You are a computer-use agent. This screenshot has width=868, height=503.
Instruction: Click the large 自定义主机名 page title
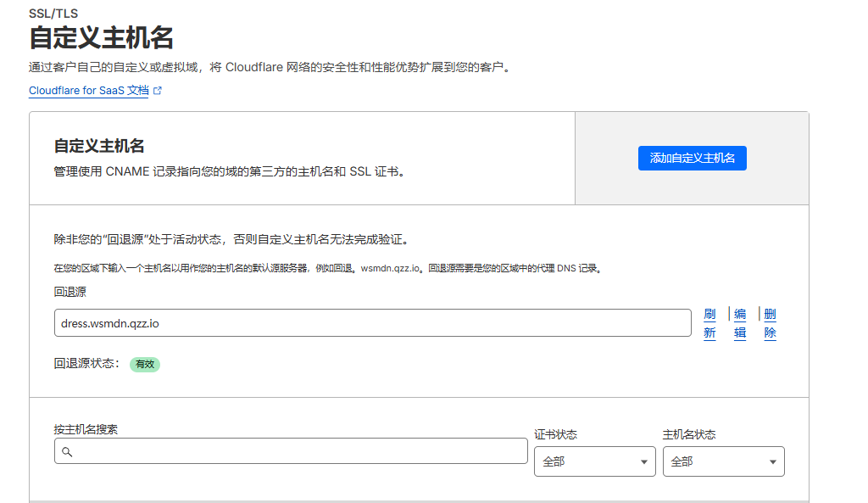pyautogui.click(x=102, y=38)
